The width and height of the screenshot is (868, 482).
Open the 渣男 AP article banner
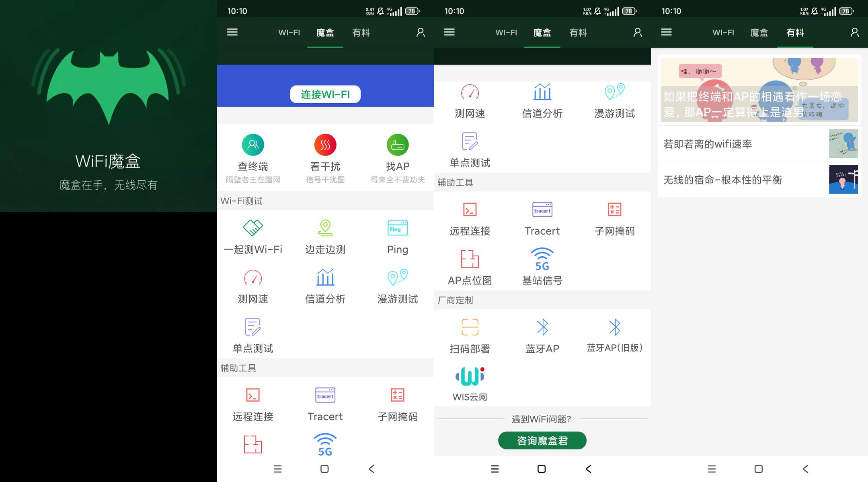click(x=759, y=90)
